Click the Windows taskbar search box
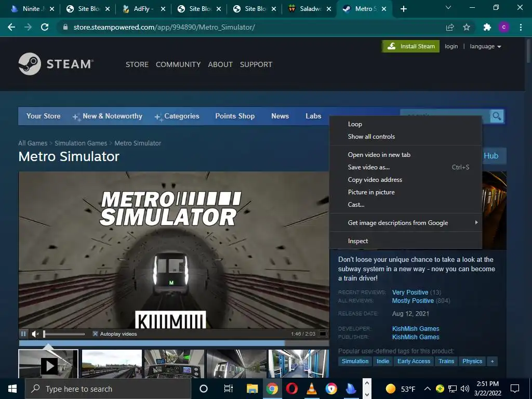 [108, 389]
